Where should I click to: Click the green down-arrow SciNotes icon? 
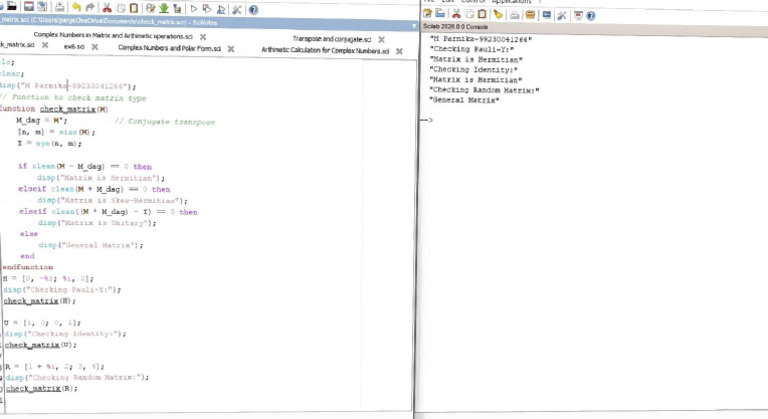164,8
